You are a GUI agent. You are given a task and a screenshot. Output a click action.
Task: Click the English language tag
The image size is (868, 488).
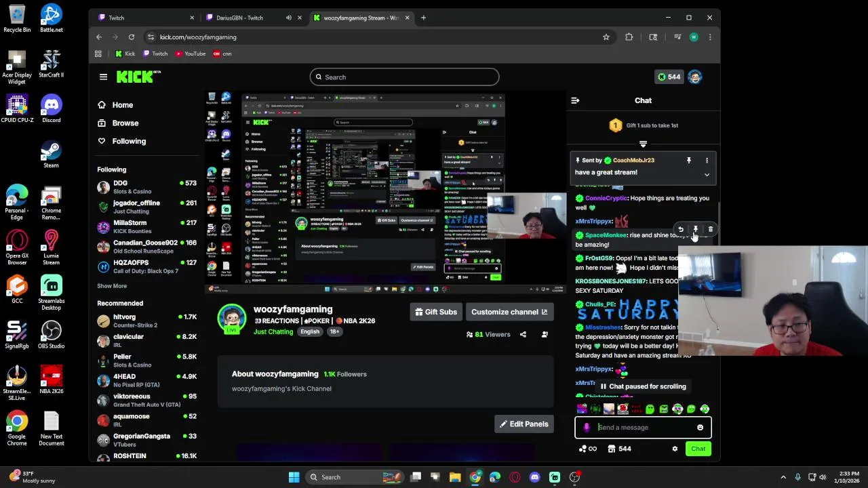(310, 331)
